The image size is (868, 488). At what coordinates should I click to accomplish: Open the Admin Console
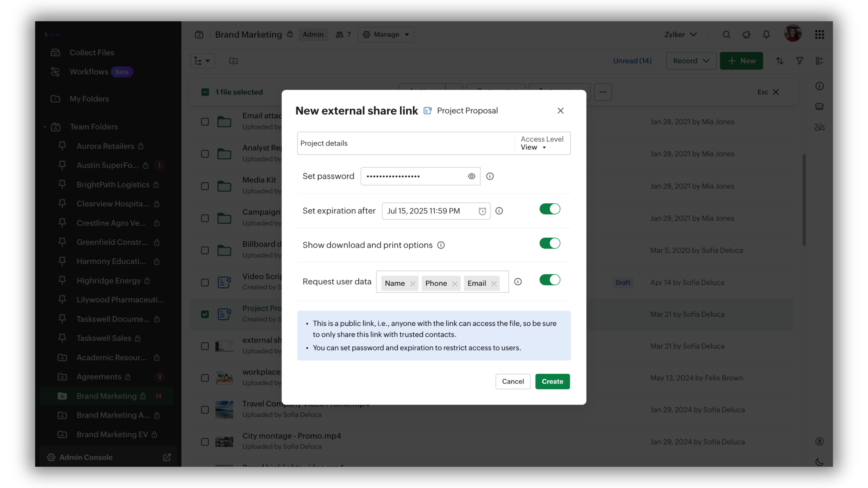[x=86, y=457]
